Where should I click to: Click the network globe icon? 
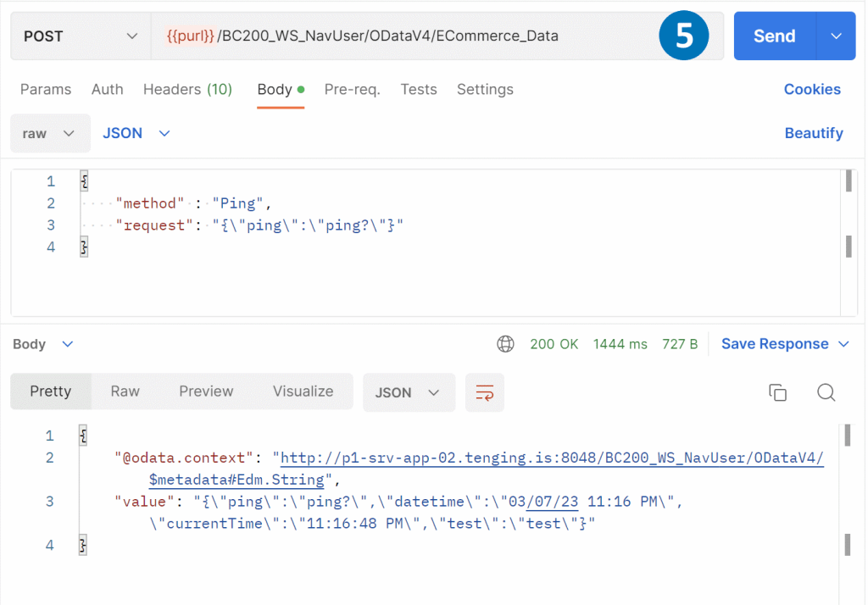coord(505,344)
